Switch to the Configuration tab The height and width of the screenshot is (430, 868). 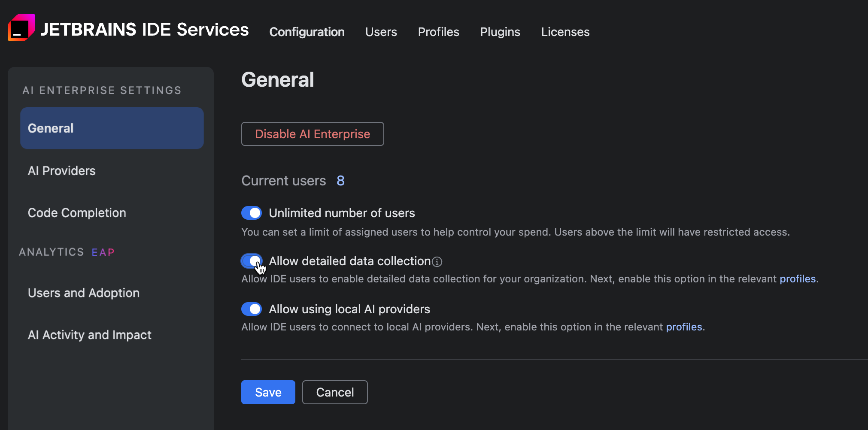(307, 32)
